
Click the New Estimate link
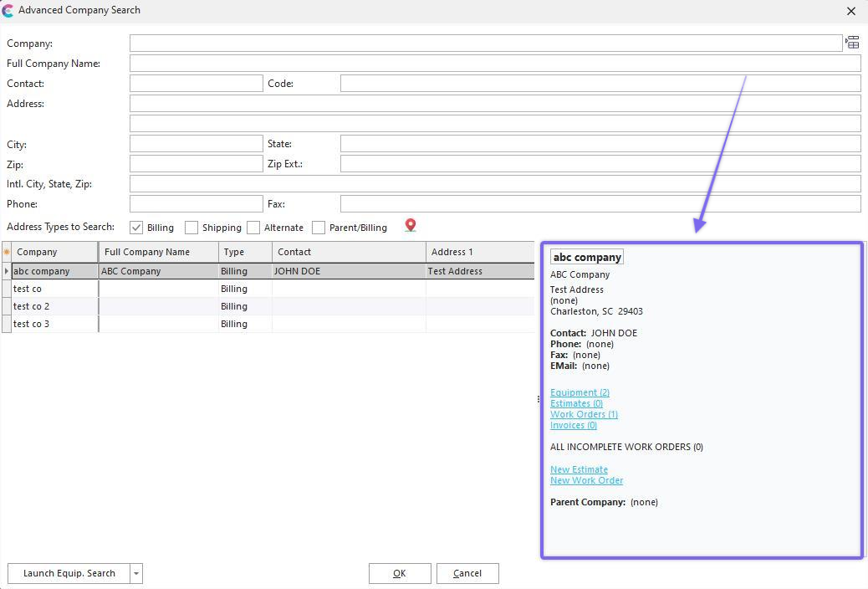coord(579,469)
